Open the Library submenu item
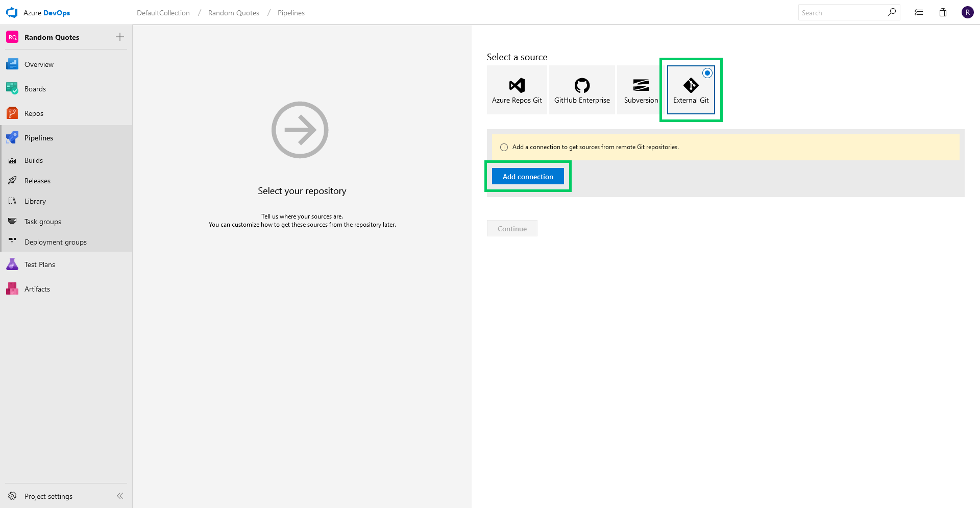The width and height of the screenshot is (980, 508). pyautogui.click(x=66, y=201)
